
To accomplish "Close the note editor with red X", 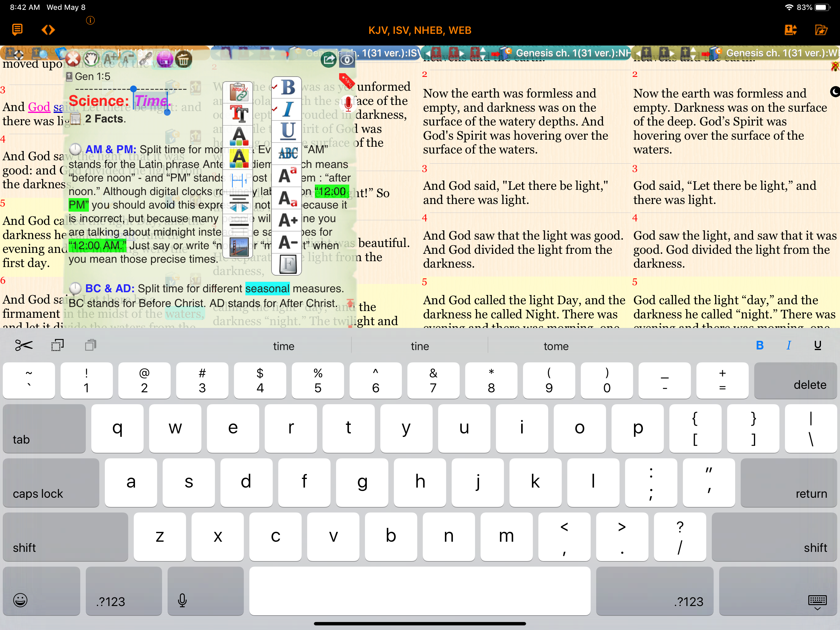I will pyautogui.click(x=73, y=59).
